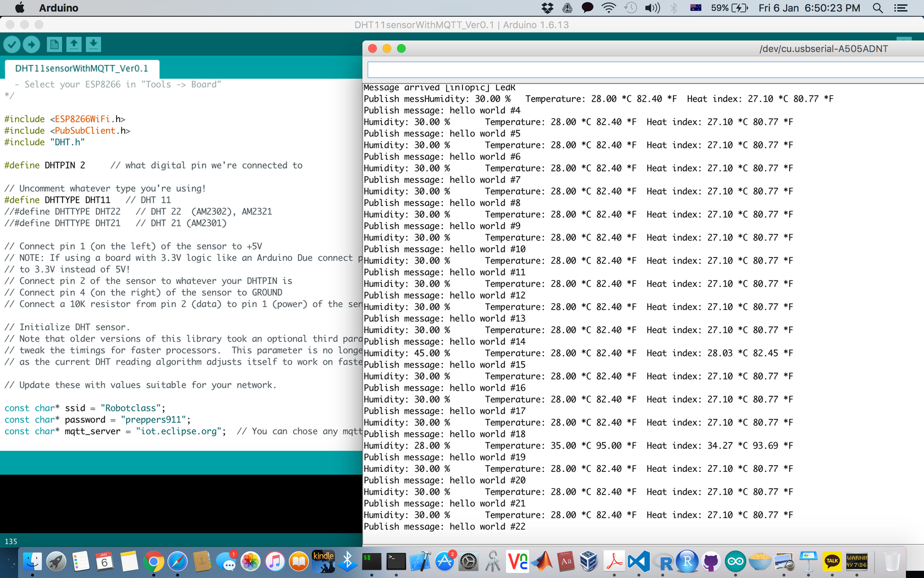924x578 pixels.
Task: Click the Arduino icon in the Dock
Action: pos(736,562)
